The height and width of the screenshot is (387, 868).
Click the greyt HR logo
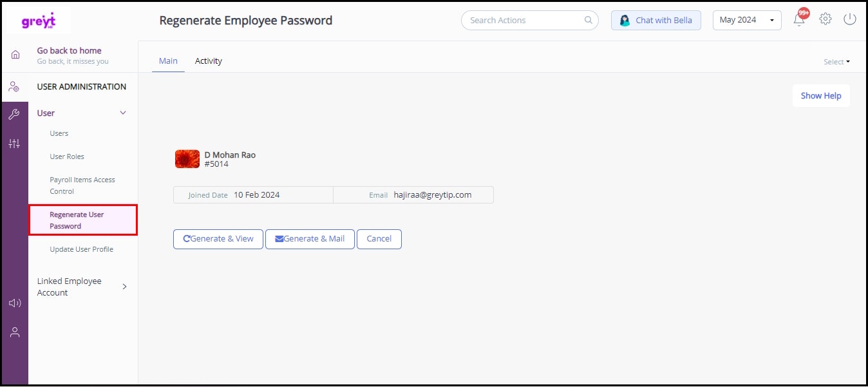point(39,21)
